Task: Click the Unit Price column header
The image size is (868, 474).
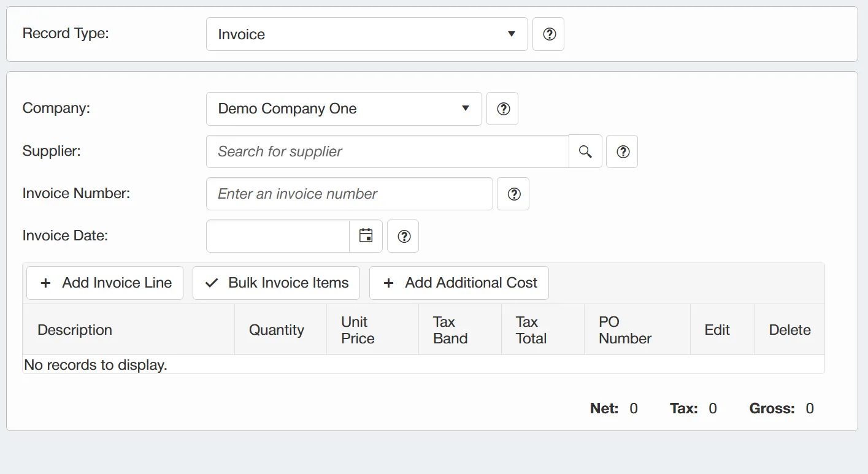Action: click(373, 330)
